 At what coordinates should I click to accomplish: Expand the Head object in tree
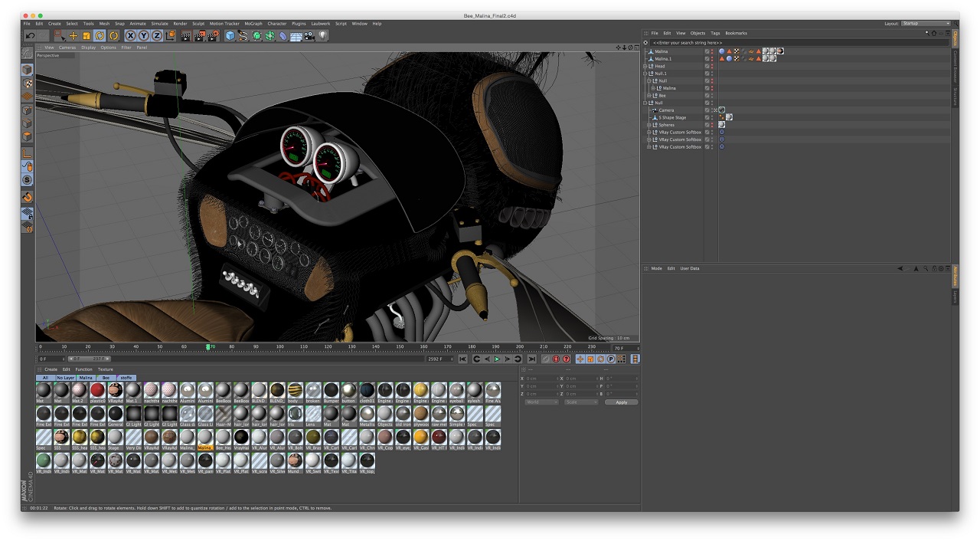click(645, 66)
